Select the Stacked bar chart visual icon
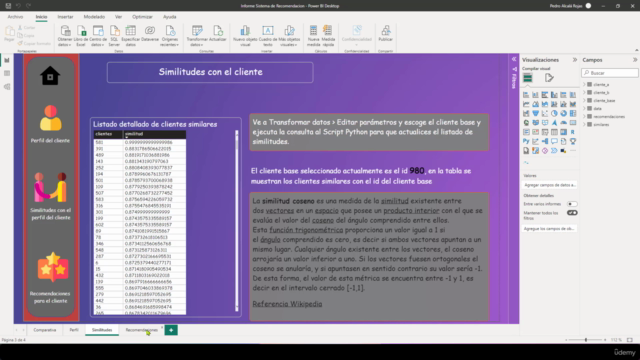The width and height of the screenshot is (640, 360). 526,95
